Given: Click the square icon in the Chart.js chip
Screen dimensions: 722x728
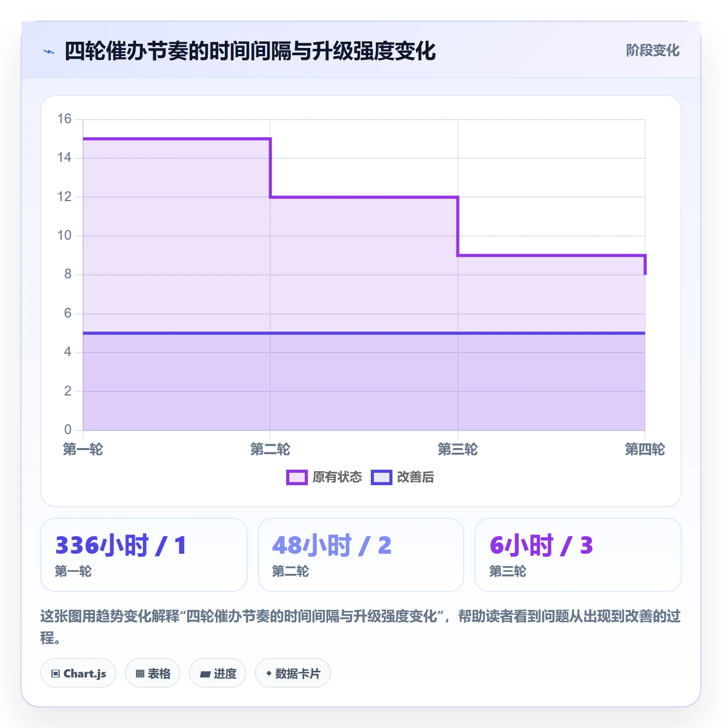Looking at the screenshot, I should point(56,673).
